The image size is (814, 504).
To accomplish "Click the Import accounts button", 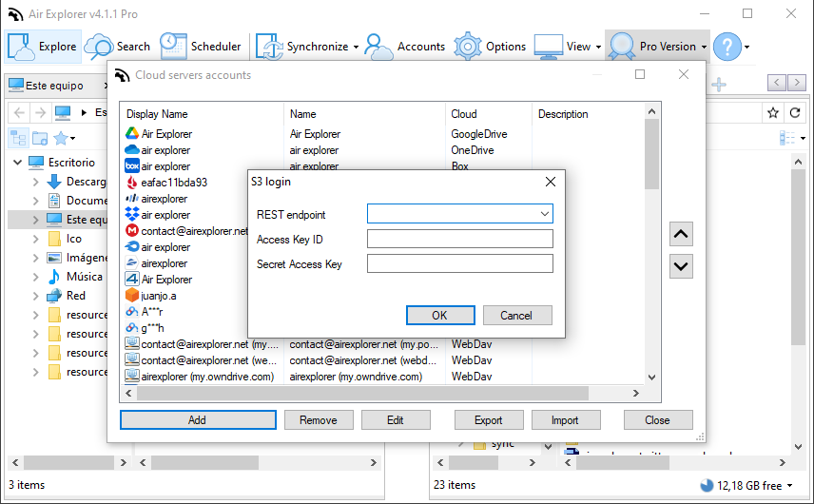I will point(566,420).
